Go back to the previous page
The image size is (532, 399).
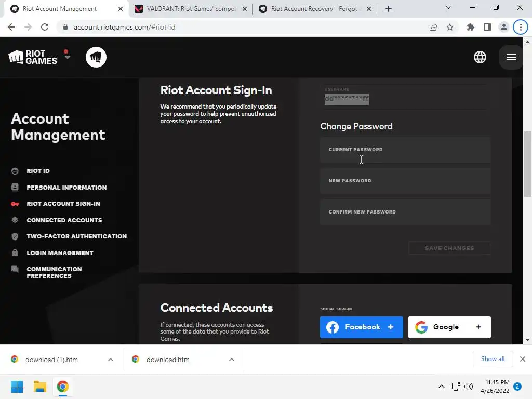click(x=11, y=27)
